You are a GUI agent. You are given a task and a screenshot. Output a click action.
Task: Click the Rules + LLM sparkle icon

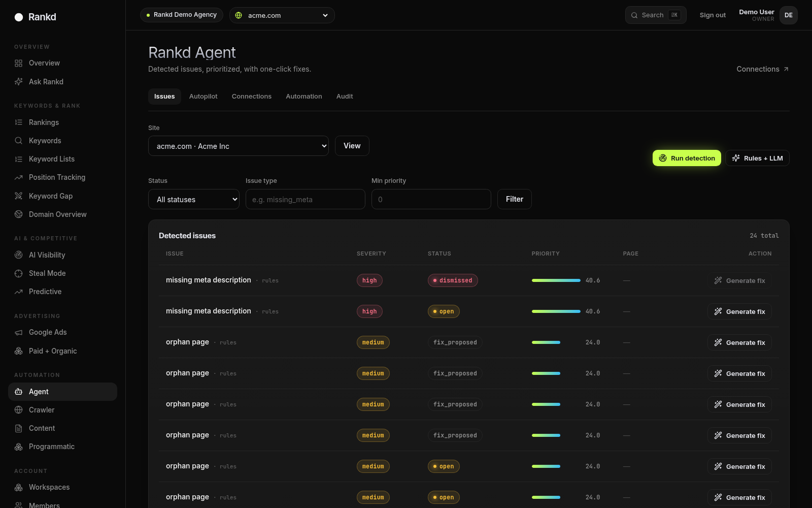coord(736,158)
